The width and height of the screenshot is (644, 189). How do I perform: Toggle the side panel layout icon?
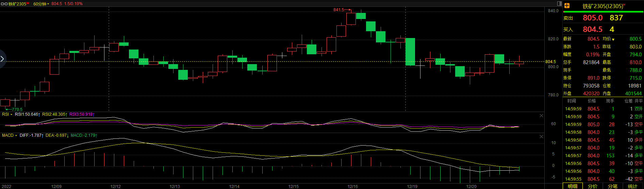(x=559, y=3)
